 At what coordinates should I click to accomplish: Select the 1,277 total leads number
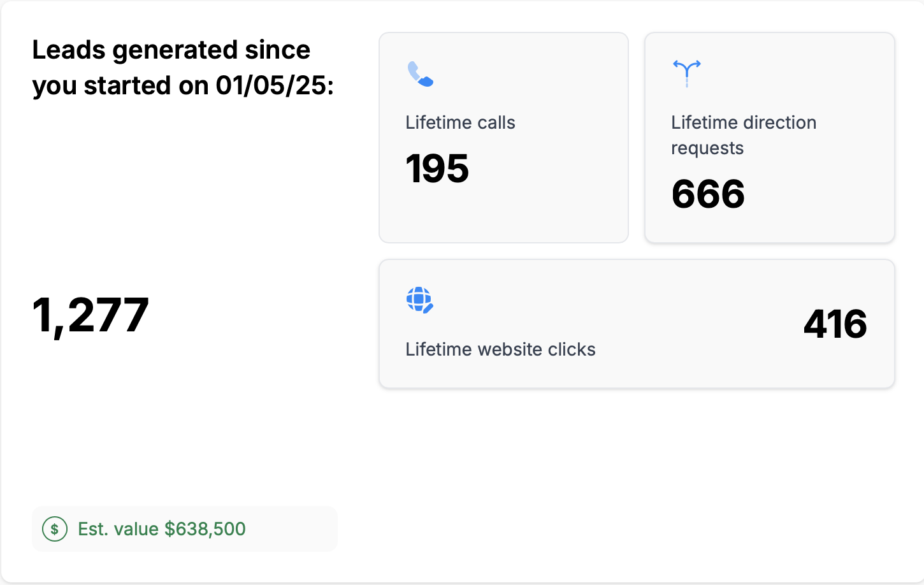click(x=90, y=315)
